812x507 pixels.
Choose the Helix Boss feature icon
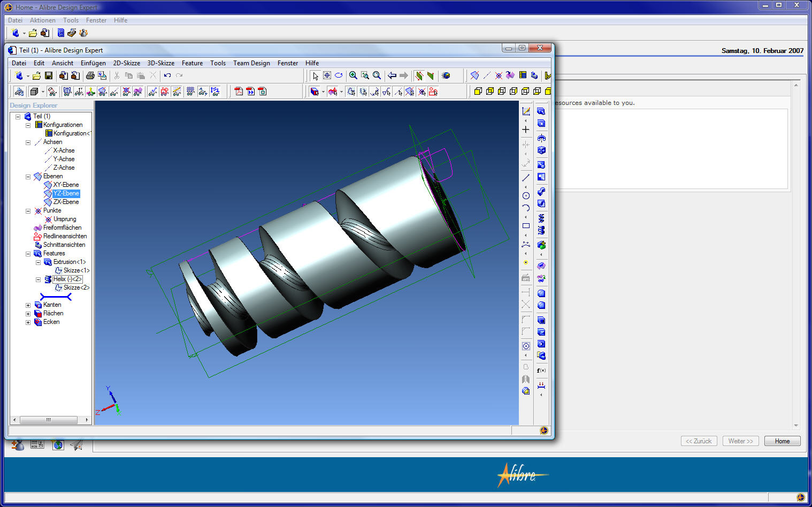tap(541, 218)
